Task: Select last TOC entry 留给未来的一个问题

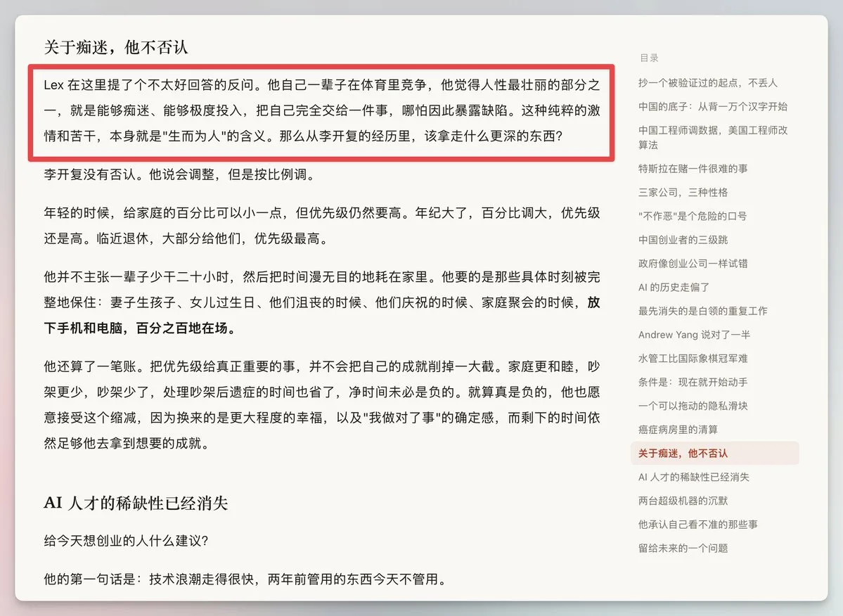Action: [x=683, y=548]
